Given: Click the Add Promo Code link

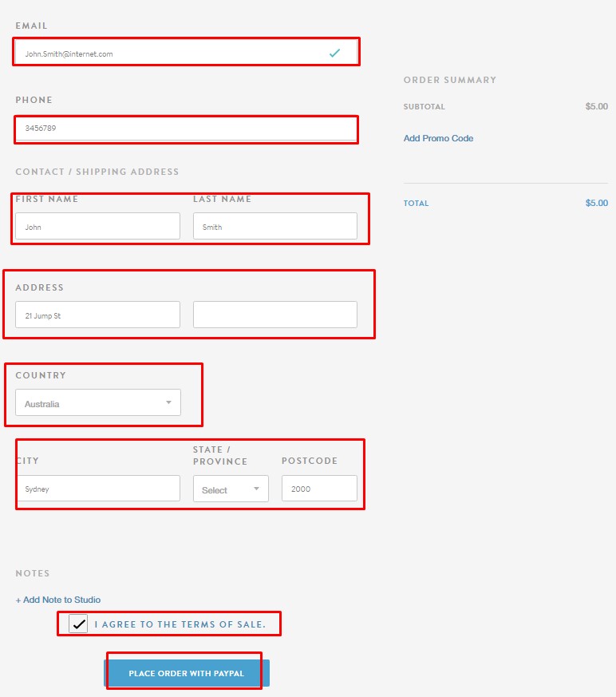Looking at the screenshot, I should click(x=438, y=138).
